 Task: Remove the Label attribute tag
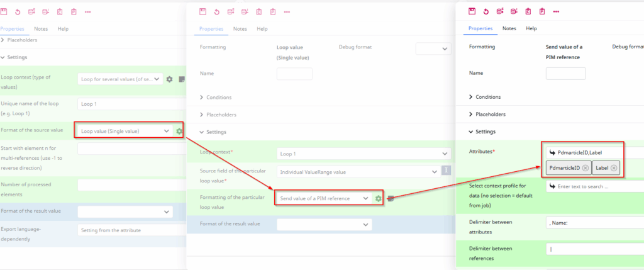click(613, 167)
